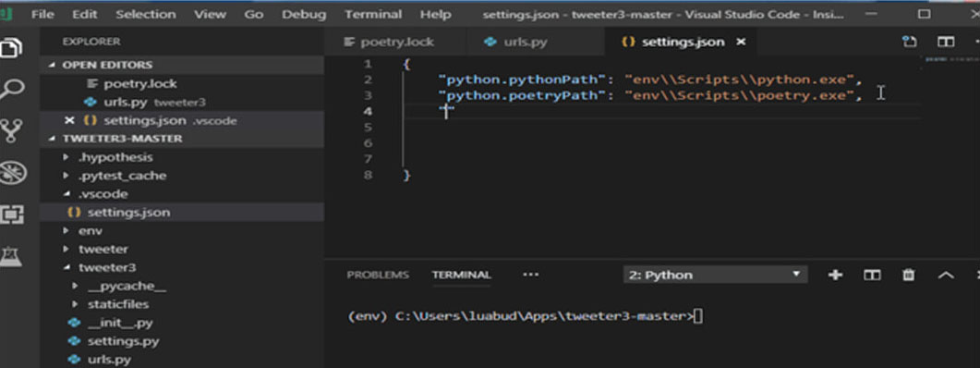
Task: Place cursor on editor line 6
Action: click(x=662, y=143)
